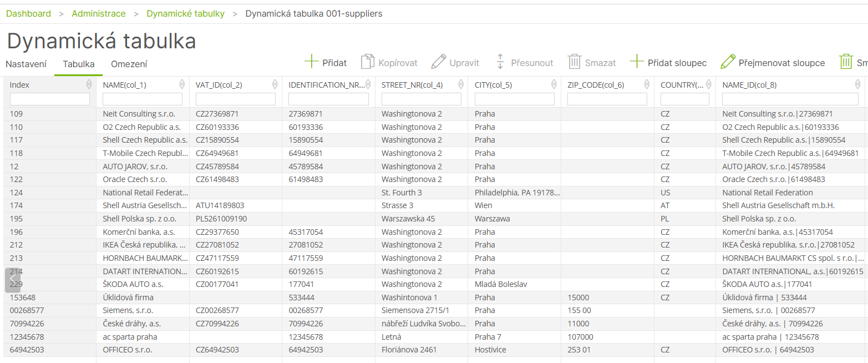Select the Tabulka tab
This screenshot has width=868, height=363.
(x=79, y=64)
